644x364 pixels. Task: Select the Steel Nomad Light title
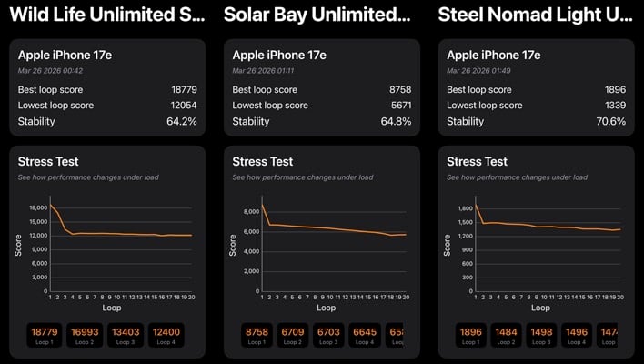coord(535,15)
